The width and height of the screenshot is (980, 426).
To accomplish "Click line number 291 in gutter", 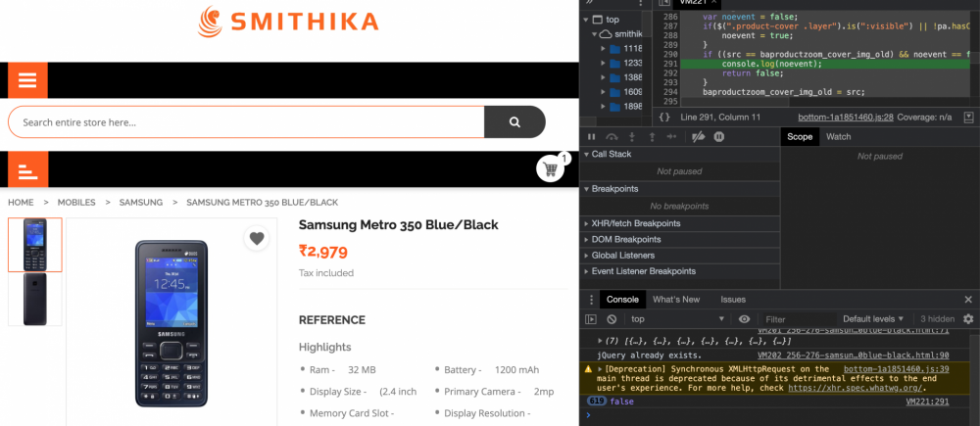I will (670, 64).
